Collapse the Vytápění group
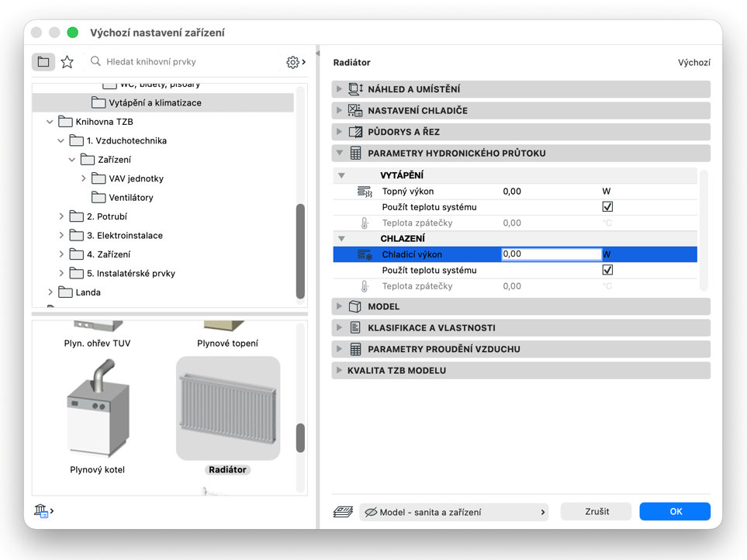Screen dimensions: 747x560 [341, 176]
